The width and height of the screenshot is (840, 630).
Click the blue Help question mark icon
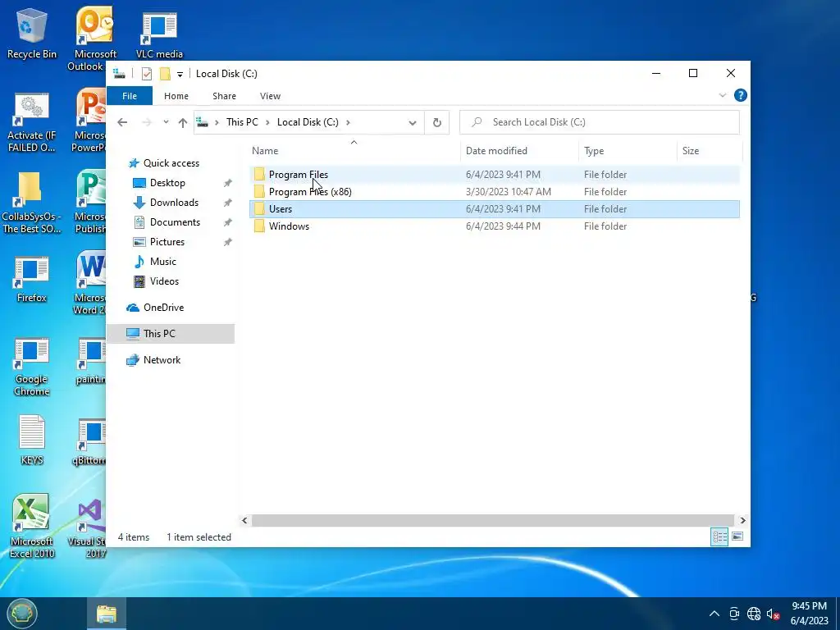[x=741, y=95]
